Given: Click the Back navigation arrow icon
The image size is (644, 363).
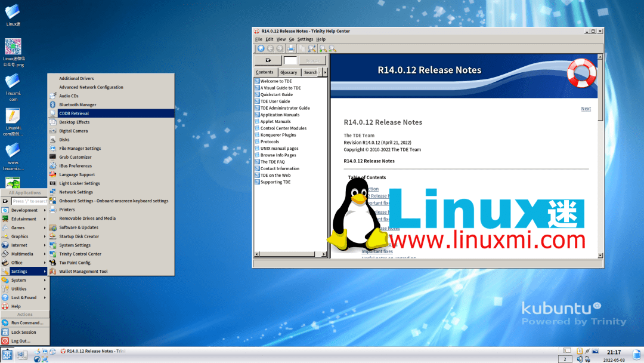Looking at the screenshot, I should click(271, 48).
